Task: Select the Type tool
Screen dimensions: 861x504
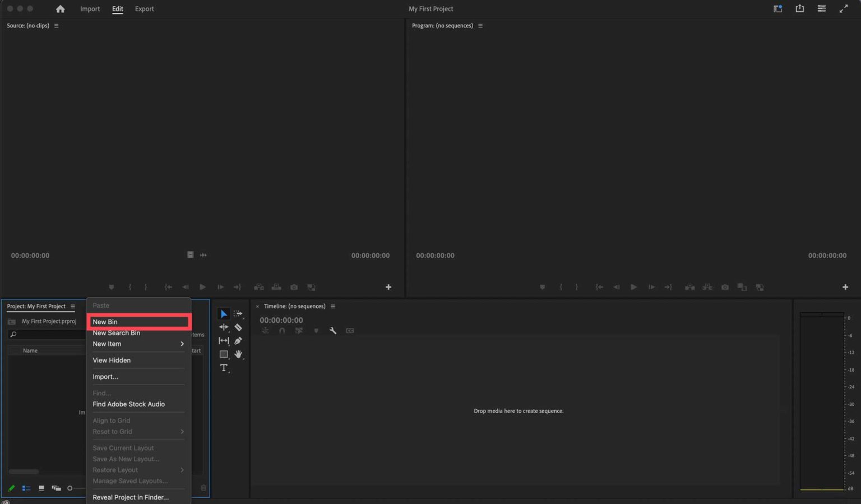Action: tap(224, 368)
